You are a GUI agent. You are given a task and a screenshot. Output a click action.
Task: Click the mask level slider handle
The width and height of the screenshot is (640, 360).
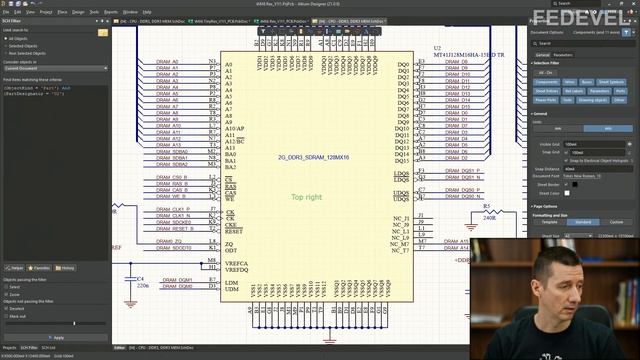74,323
